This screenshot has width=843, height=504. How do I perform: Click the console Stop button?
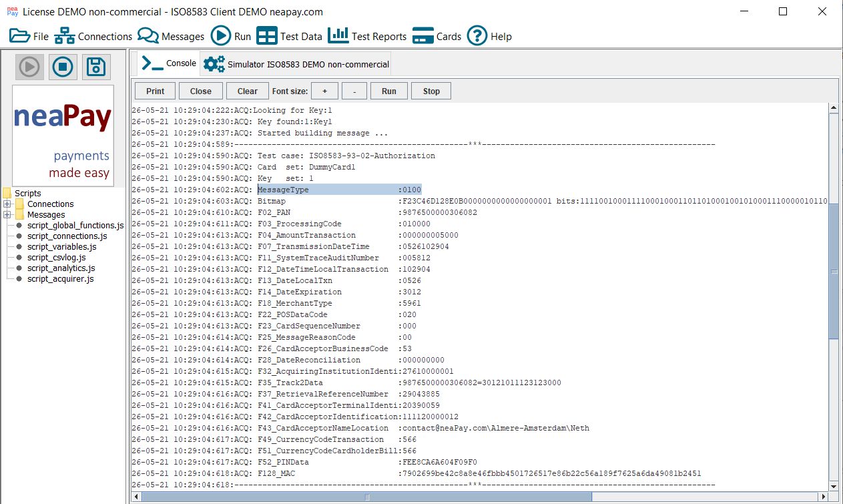(x=431, y=91)
